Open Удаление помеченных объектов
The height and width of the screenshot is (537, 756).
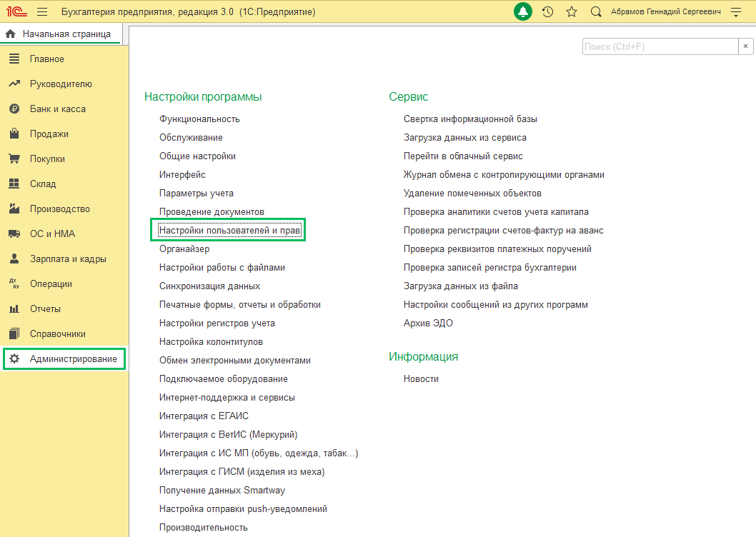(x=472, y=194)
